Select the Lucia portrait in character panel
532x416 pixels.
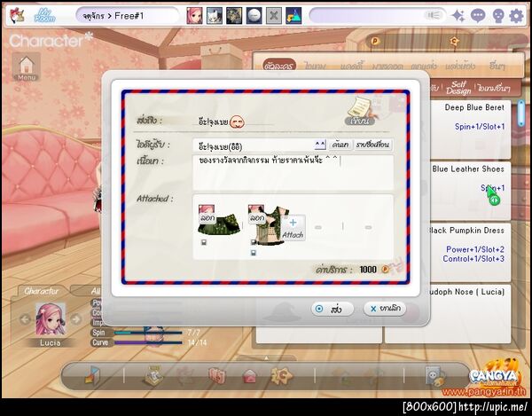click(x=51, y=319)
